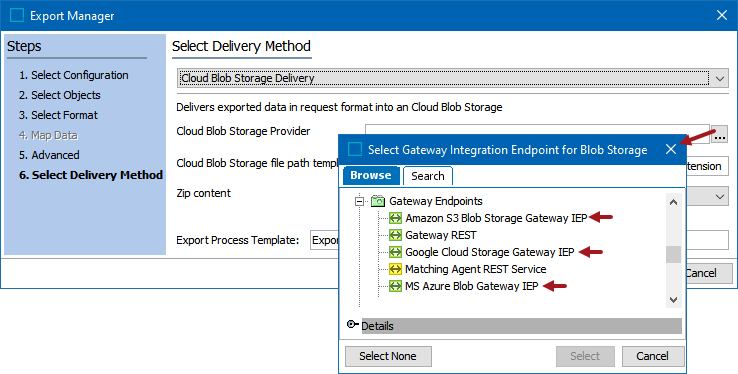Click the Export Manager window icon
Screen dimensions: 738x374
coord(17,16)
